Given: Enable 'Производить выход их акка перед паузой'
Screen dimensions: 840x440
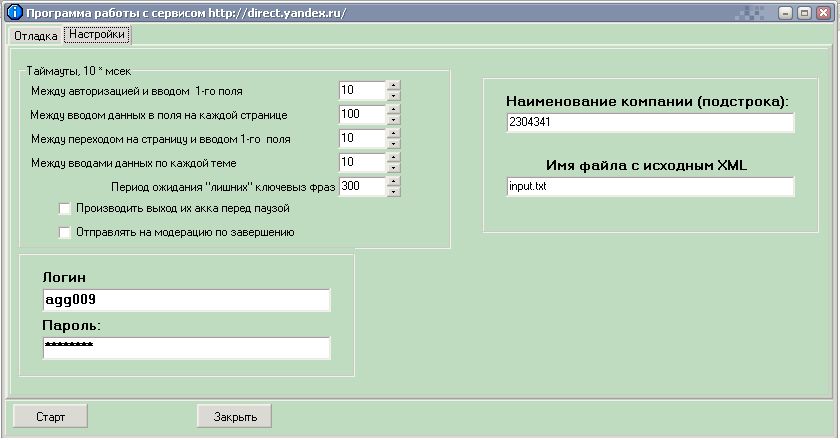Looking at the screenshot, I should tap(65, 209).
